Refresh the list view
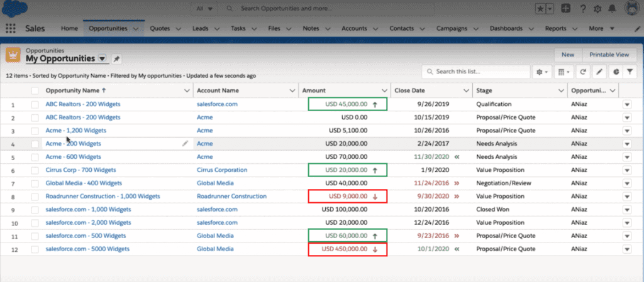 click(x=583, y=72)
